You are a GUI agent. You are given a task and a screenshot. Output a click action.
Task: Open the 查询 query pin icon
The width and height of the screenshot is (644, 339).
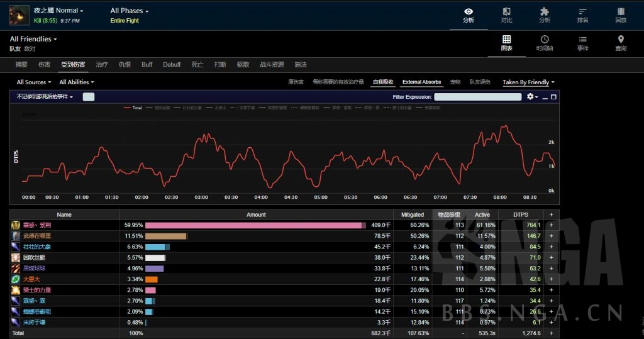(621, 43)
